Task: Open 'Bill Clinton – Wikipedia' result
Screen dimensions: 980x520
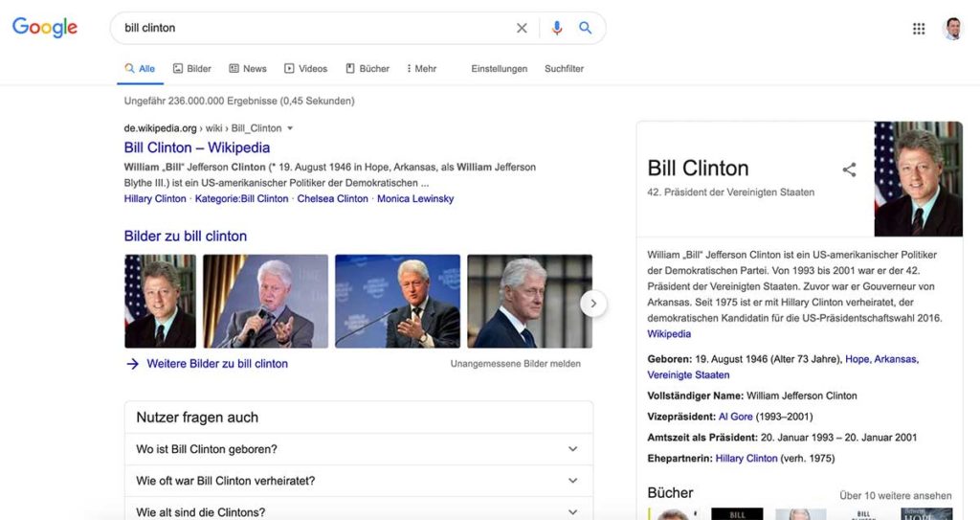Action: coord(197,147)
